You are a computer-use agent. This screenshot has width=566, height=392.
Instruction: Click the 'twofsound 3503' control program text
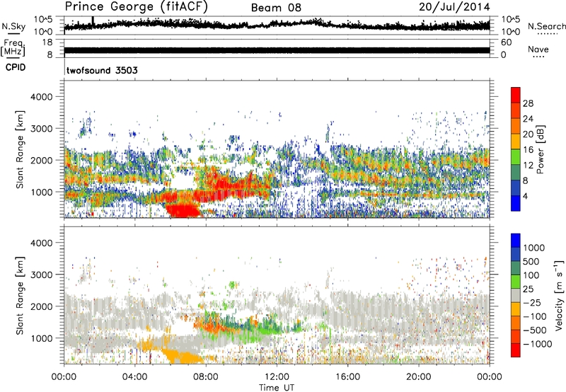[x=102, y=70]
